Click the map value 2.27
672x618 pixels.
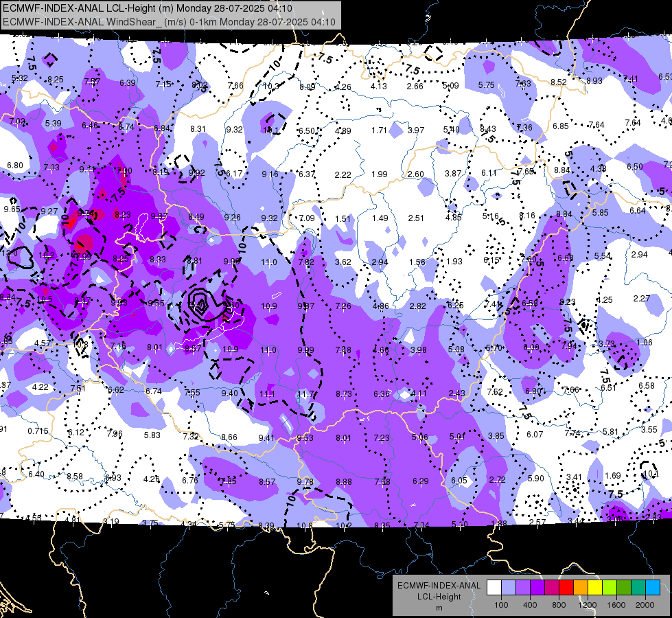pyautogui.click(x=642, y=298)
